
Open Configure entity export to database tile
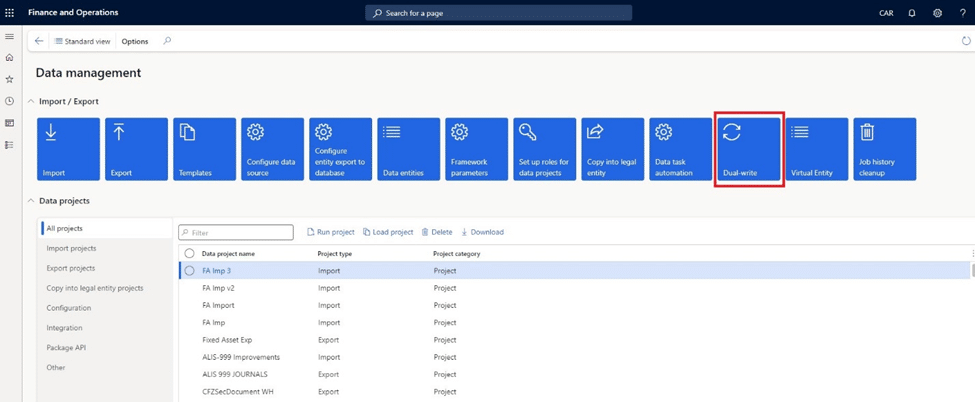341,149
